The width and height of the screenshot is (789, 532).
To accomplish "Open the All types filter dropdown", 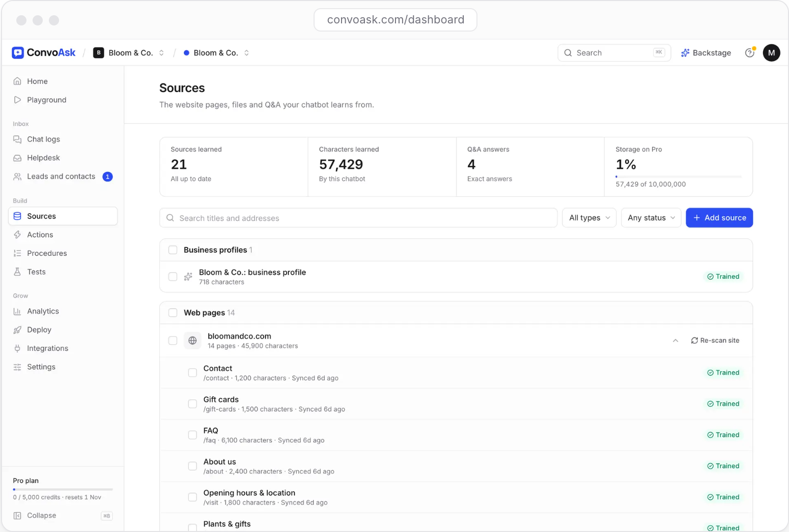I will click(x=589, y=218).
